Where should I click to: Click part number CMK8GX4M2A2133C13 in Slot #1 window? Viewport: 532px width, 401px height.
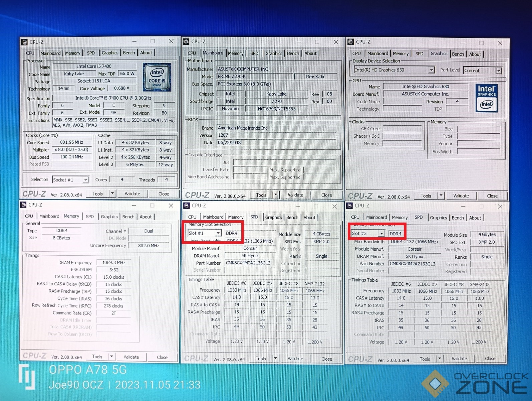(x=250, y=263)
